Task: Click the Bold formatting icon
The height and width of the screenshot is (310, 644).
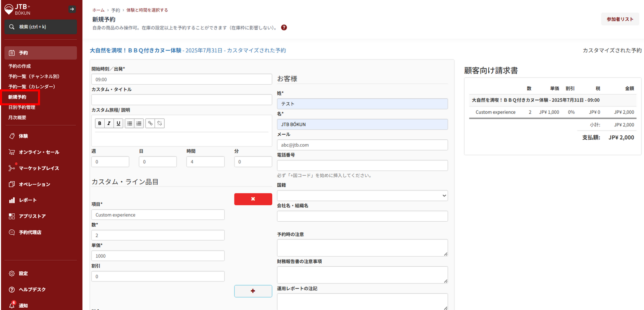Action: pyautogui.click(x=100, y=123)
